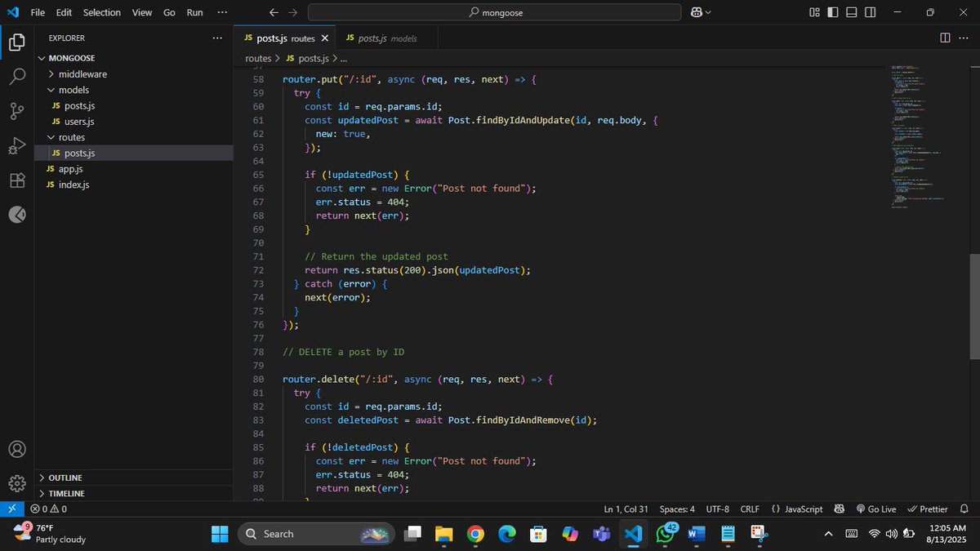Open File Explorer from the taskbar
The width and height of the screenshot is (980, 551).
tap(443, 534)
